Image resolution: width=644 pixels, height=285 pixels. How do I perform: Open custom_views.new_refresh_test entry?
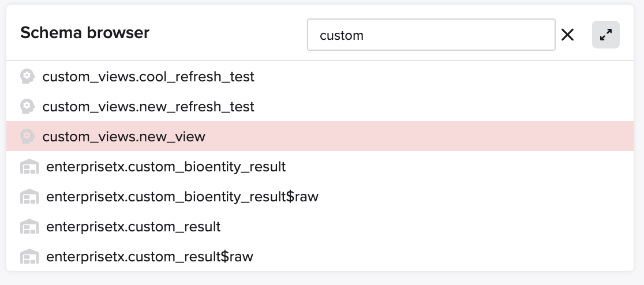(148, 107)
